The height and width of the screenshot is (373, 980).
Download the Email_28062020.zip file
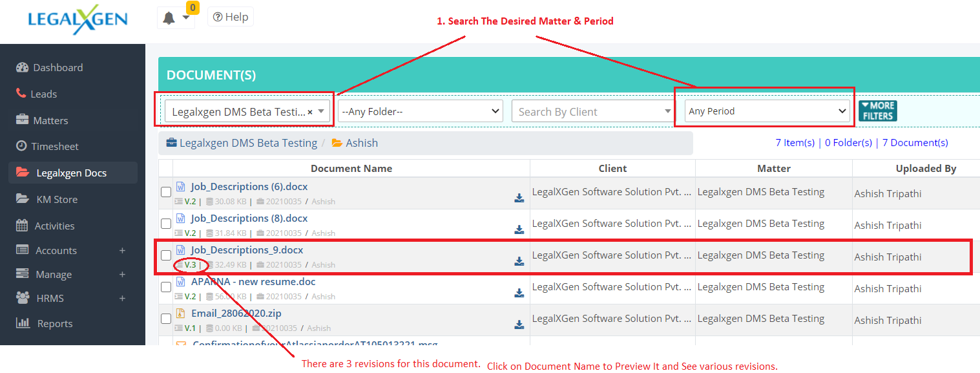coord(519,325)
